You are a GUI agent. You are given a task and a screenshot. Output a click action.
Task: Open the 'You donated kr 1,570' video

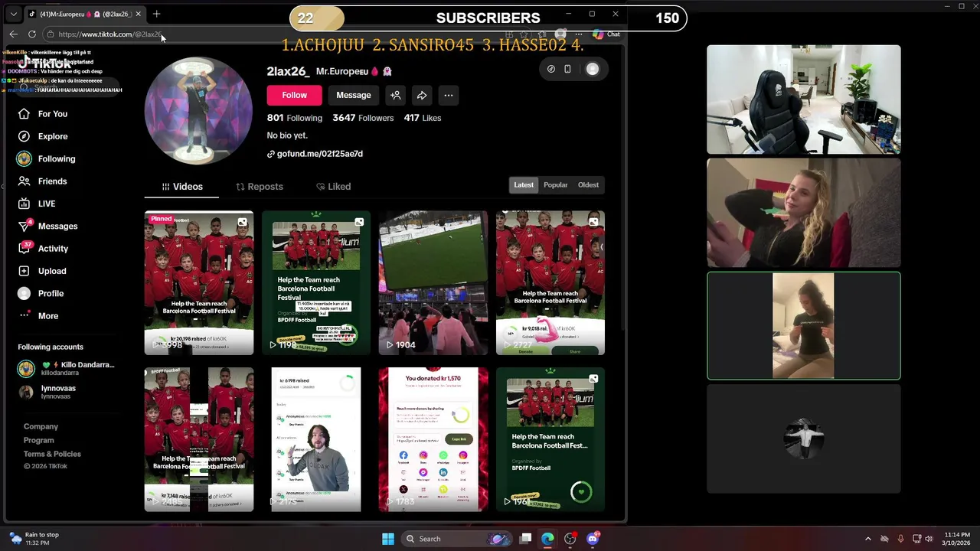[x=433, y=439]
